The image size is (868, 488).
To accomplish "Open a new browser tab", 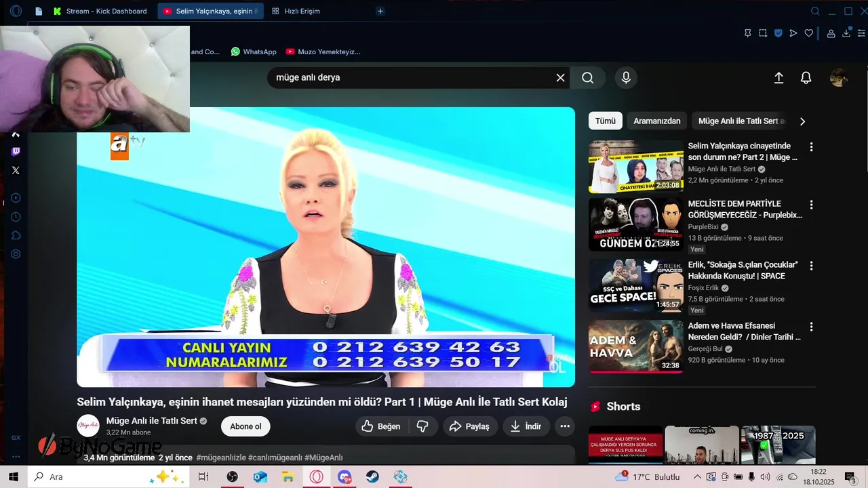I will click(380, 11).
